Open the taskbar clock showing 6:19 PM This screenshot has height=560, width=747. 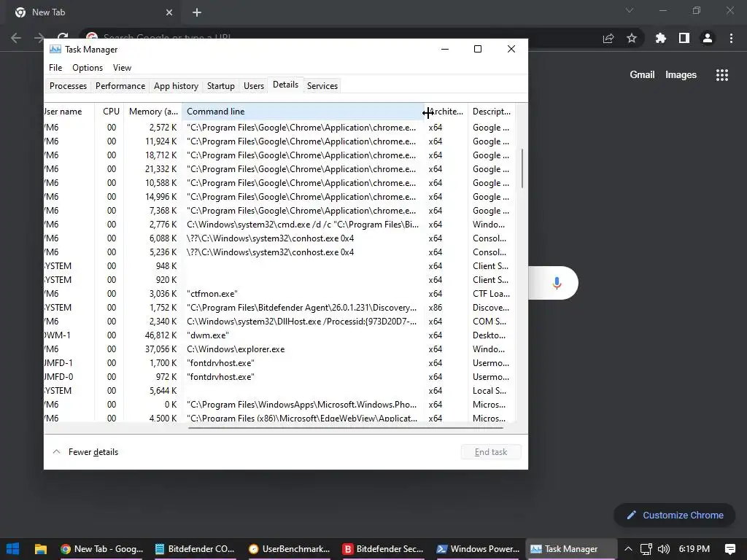pos(694,548)
